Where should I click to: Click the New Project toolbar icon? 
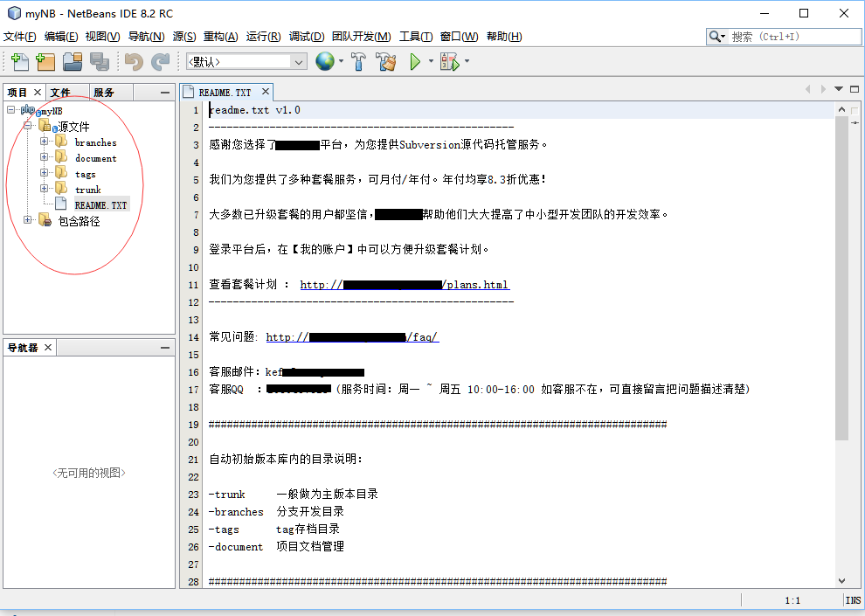point(45,62)
